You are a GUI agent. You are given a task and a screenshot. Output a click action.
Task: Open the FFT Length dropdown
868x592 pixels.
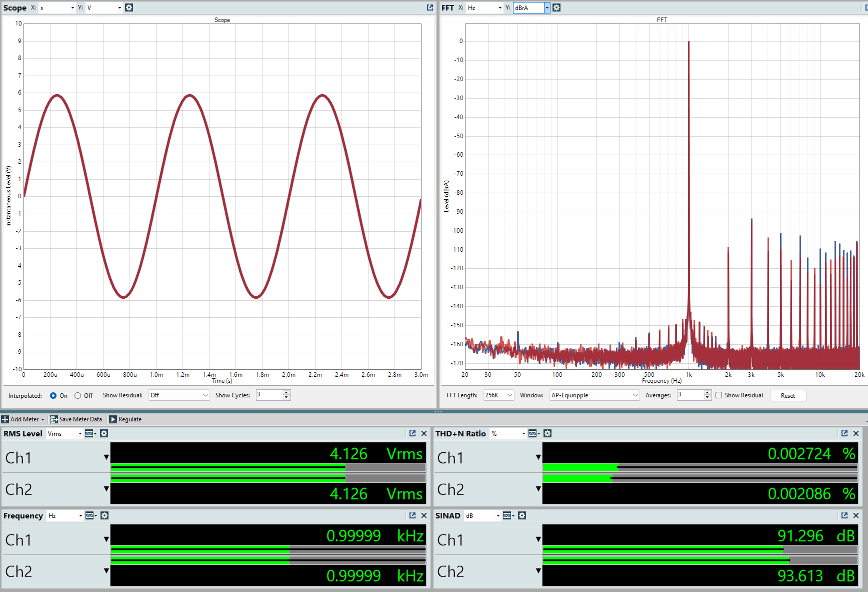click(x=498, y=395)
